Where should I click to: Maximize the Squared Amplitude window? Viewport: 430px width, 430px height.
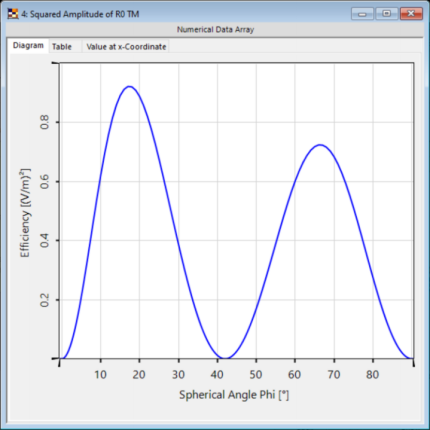[x=387, y=14]
